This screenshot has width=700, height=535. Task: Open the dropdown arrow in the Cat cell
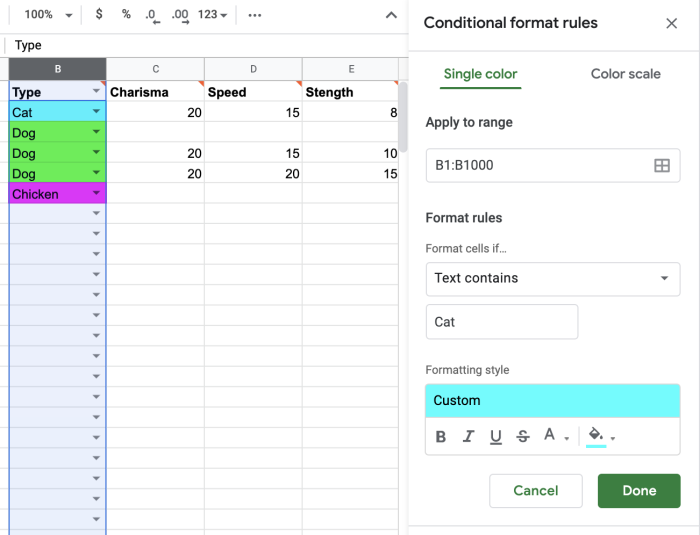[x=96, y=111]
